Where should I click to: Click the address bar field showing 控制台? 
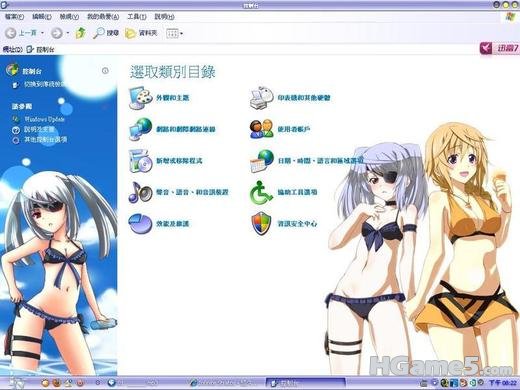click(250, 49)
